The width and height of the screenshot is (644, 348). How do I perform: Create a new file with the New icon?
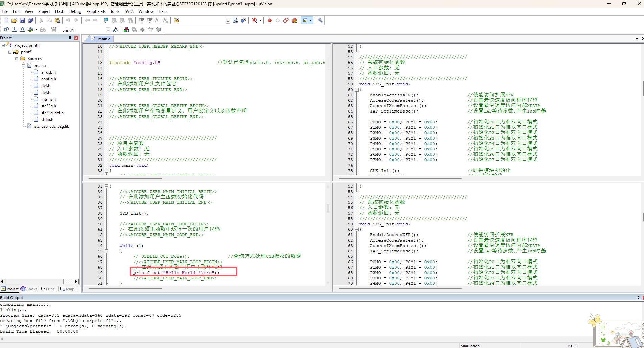(x=6, y=20)
